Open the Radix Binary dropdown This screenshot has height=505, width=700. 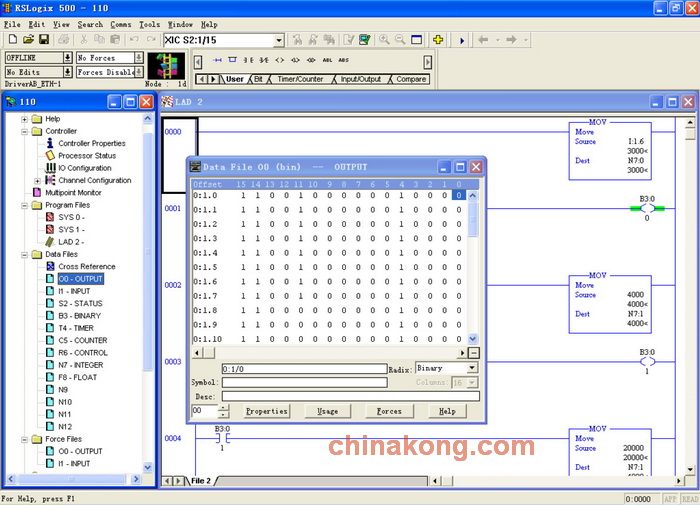pyautogui.click(x=472, y=368)
